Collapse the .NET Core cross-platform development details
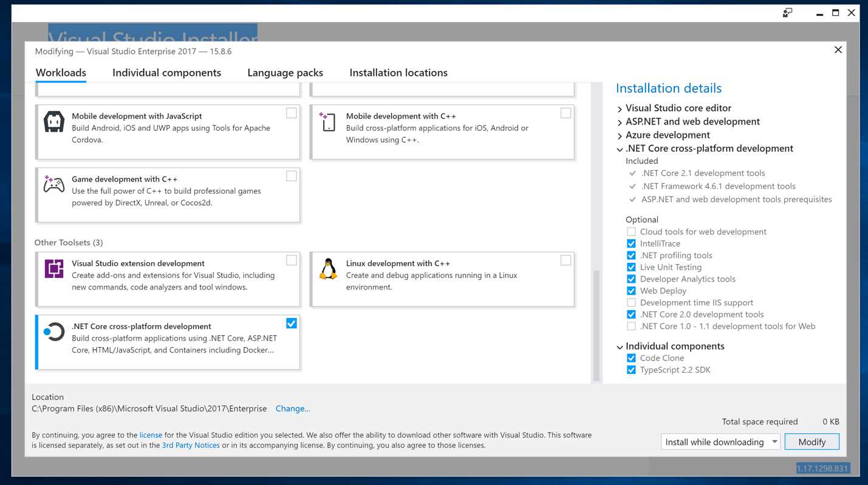Viewport: 868px width, 485px height. point(620,149)
